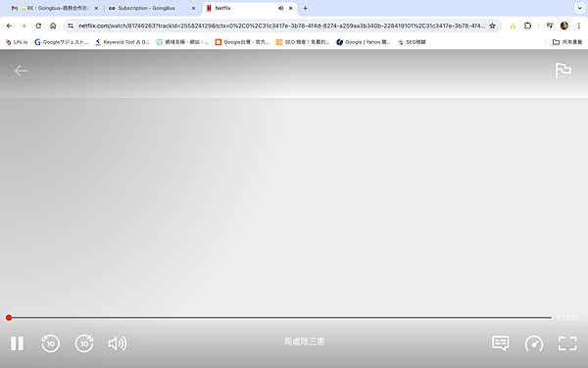Switch to Subscription - GoingBus tab
588x368 pixels.
[x=152, y=8]
